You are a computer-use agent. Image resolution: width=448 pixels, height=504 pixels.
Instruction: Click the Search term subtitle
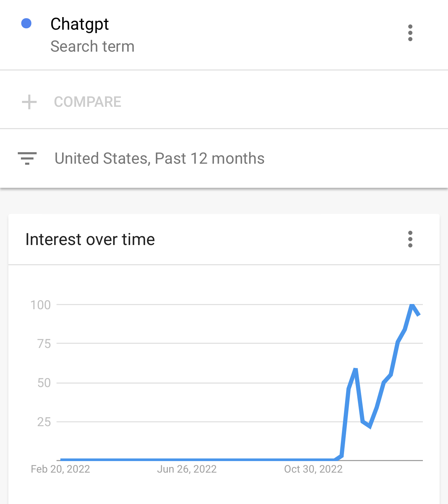pyautogui.click(x=92, y=46)
